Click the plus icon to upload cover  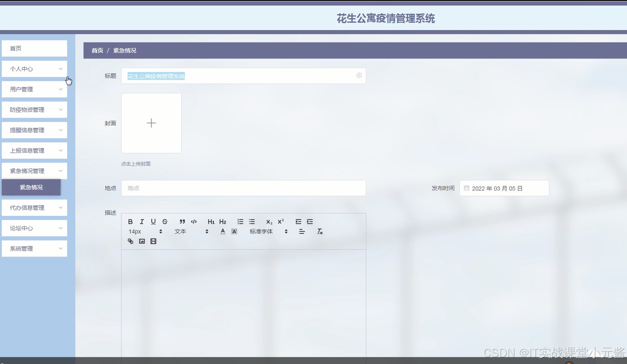coord(151,123)
